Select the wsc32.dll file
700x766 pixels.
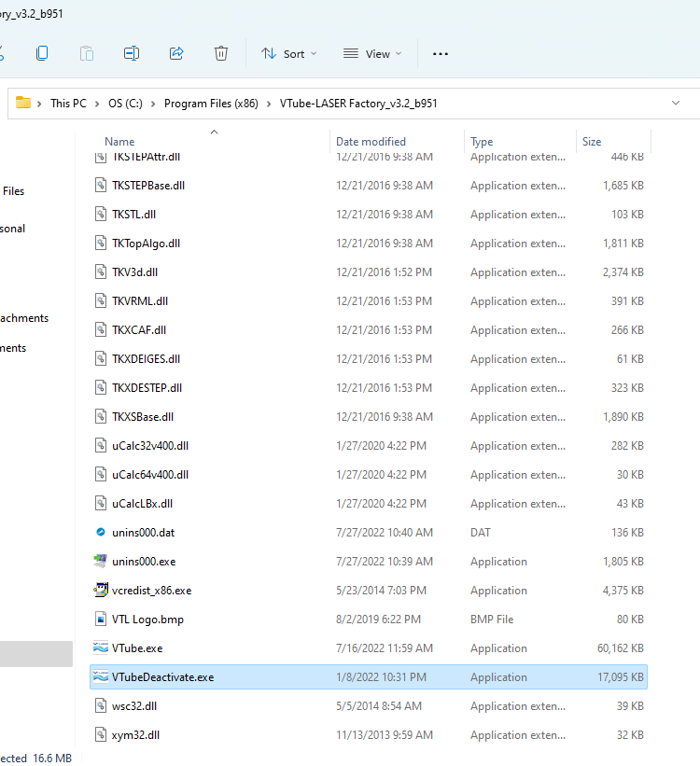tap(134, 706)
